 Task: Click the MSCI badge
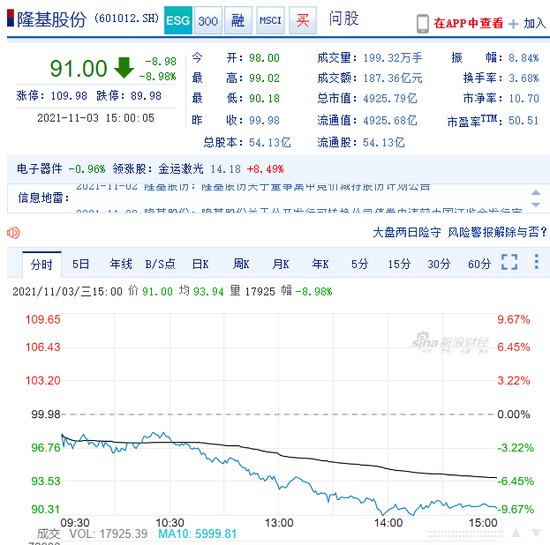pos(270,20)
